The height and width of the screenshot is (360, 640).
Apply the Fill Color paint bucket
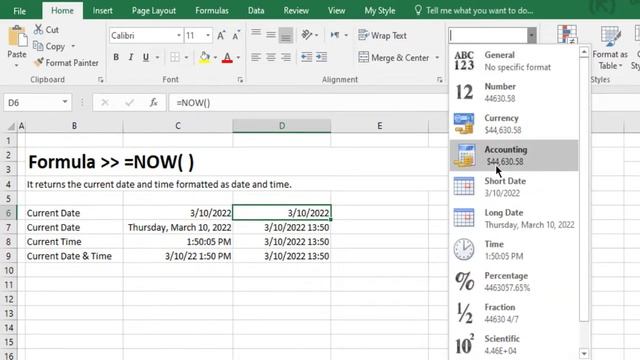coord(204,57)
